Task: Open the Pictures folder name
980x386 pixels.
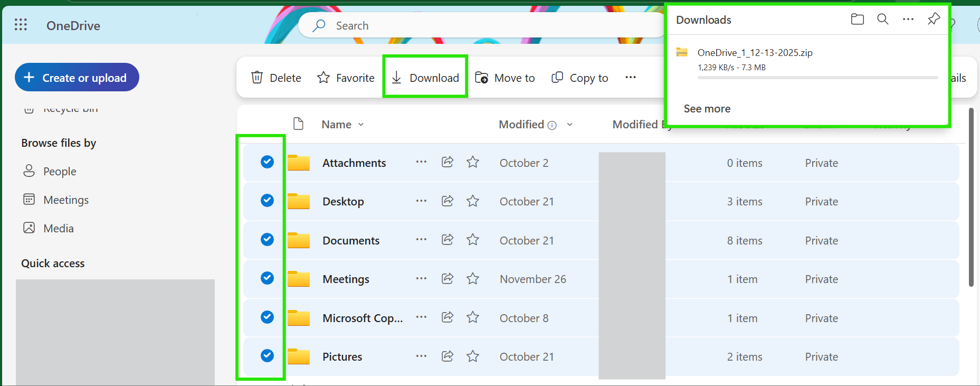Action: tap(342, 356)
